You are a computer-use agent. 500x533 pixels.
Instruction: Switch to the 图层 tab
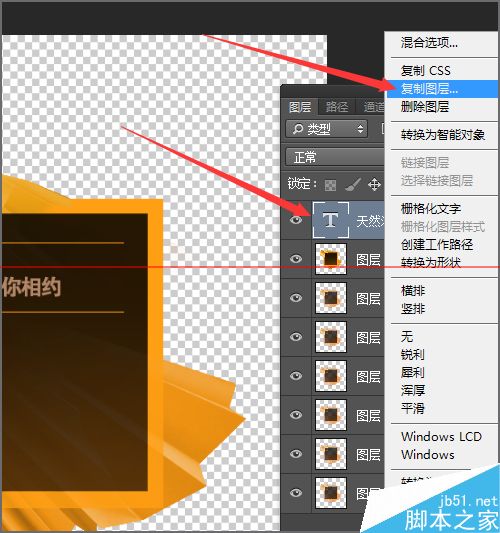(300, 107)
